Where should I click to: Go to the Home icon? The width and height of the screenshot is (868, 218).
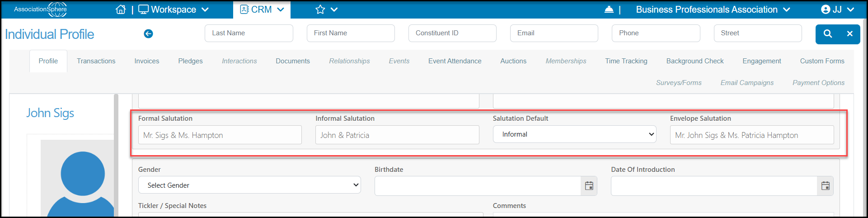pyautogui.click(x=121, y=9)
